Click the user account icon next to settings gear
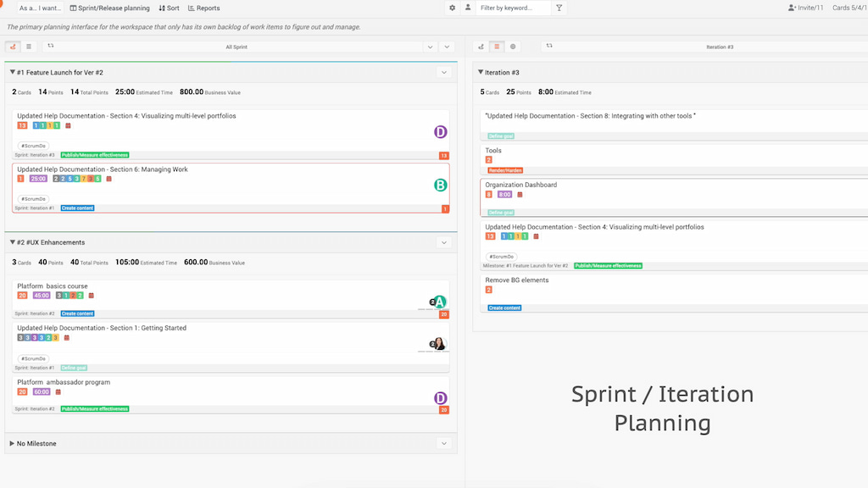Screen dimensions: 868x488 (x=470, y=8)
